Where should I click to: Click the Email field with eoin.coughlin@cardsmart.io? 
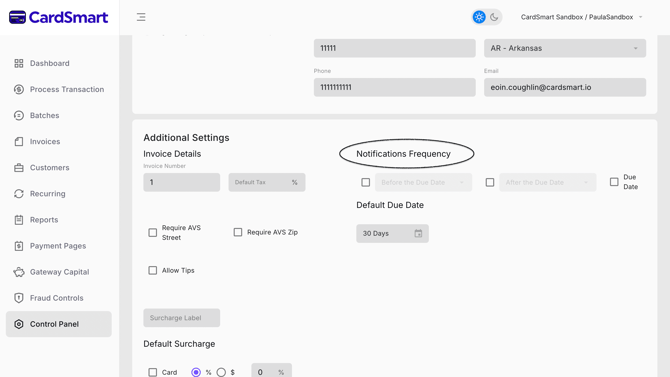(x=565, y=87)
